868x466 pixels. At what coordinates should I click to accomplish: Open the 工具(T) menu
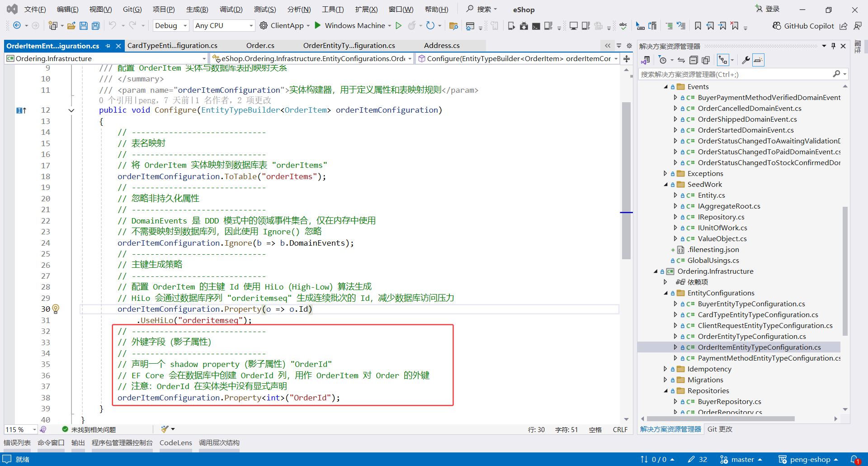(x=333, y=10)
